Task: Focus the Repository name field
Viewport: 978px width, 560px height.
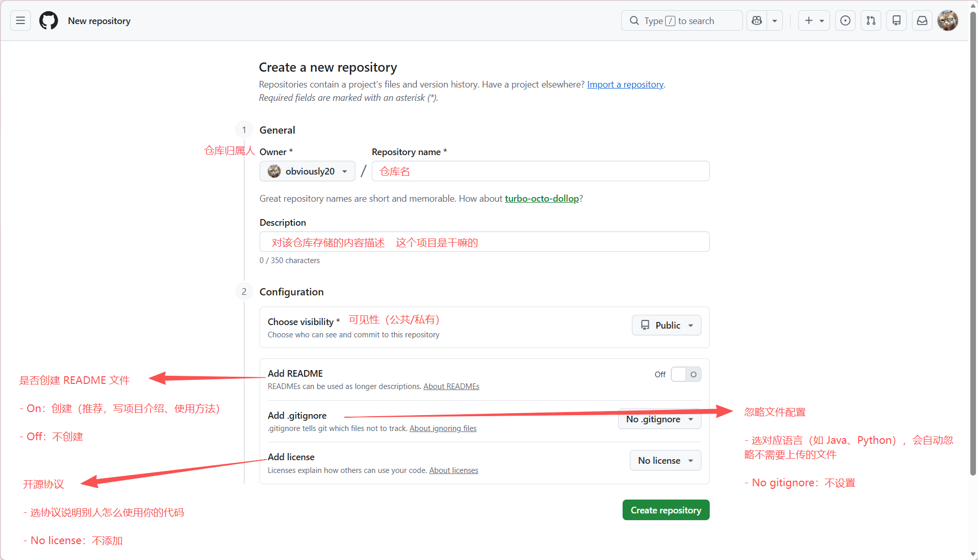Action: point(540,171)
